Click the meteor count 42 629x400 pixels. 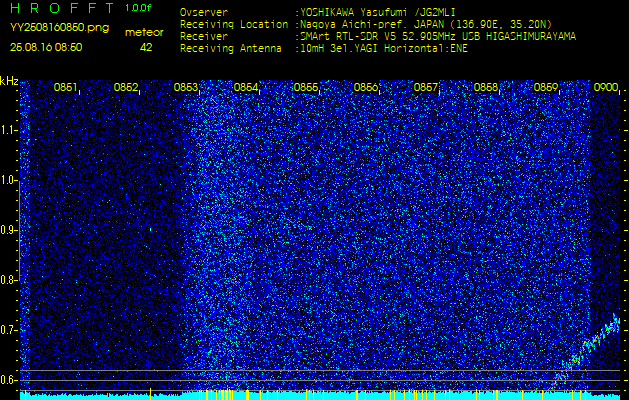[146, 47]
